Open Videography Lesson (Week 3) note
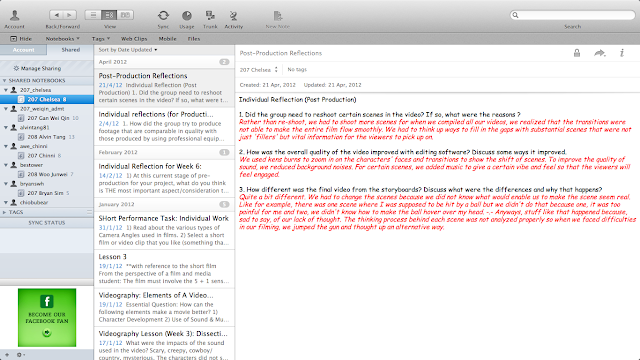This screenshot has height=360, width=640. coord(164,344)
